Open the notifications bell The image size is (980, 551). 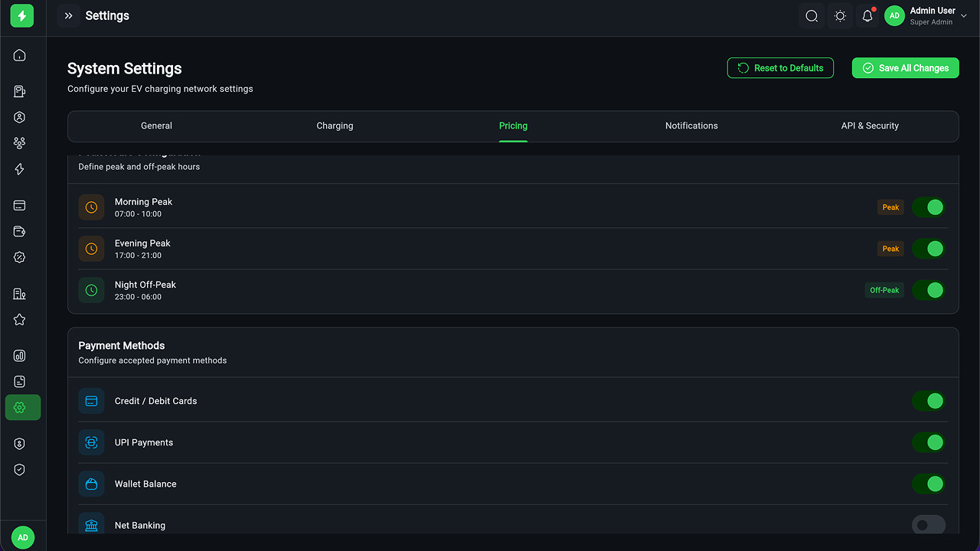[867, 16]
